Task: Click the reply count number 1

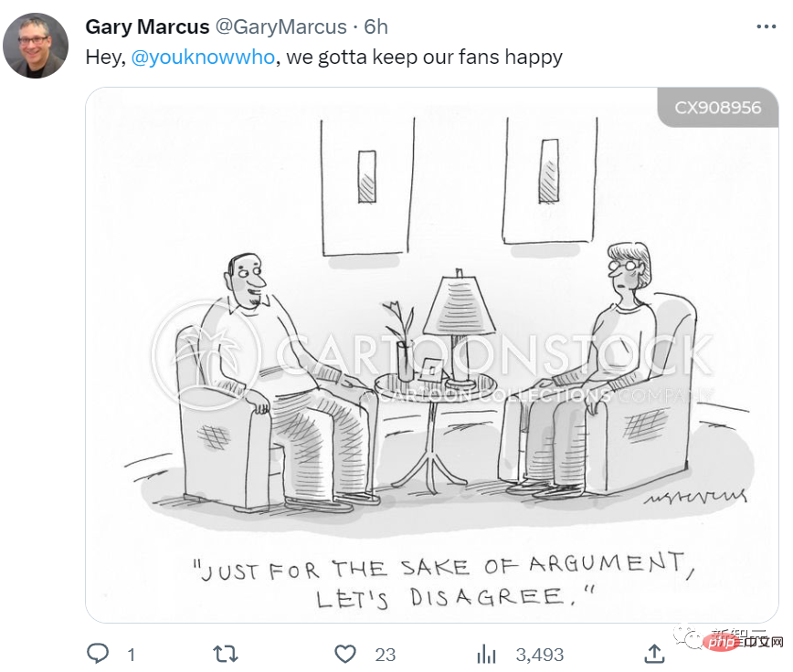Action: tap(132, 654)
